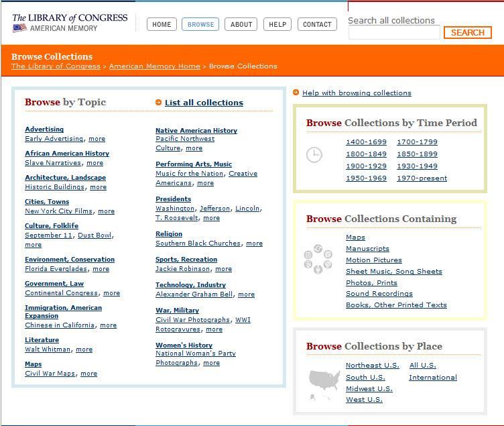The image size is (504, 426).
Task: Open Sports, Recreation topic
Action: tap(186, 260)
